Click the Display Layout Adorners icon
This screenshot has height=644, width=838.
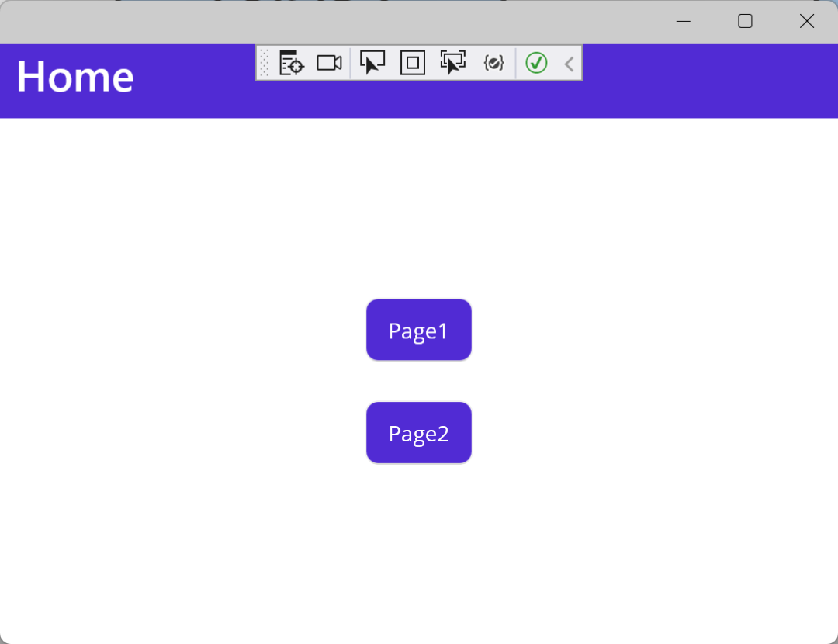[x=412, y=63]
